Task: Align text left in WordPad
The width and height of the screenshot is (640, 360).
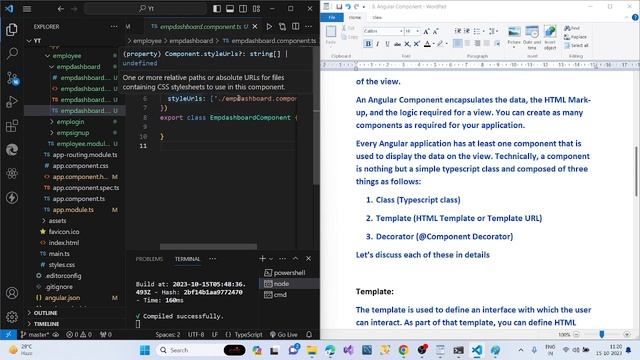Action: pos(458,44)
